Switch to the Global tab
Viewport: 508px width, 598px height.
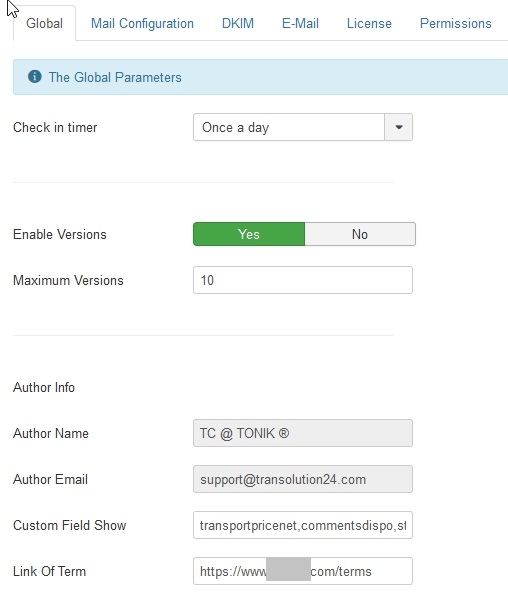click(x=44, y=23)
